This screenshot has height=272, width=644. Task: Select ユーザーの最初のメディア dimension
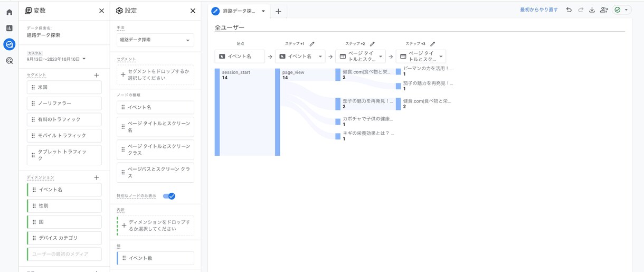pos(64,254)
